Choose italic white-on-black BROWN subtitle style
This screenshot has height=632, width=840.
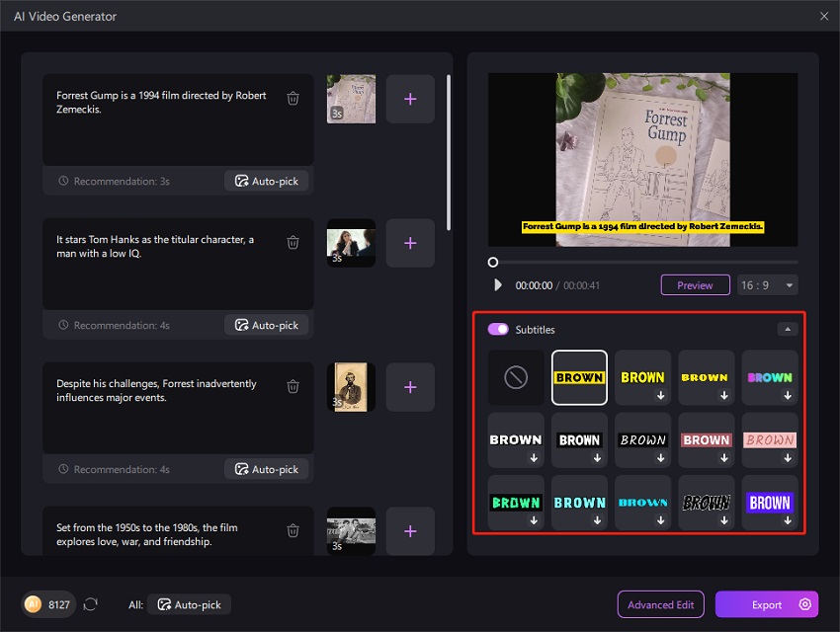[643, 439]
